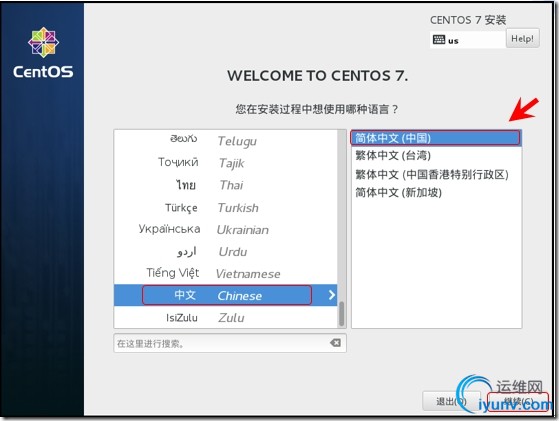
Task: Choose Urdu language row
Action: 225,252
